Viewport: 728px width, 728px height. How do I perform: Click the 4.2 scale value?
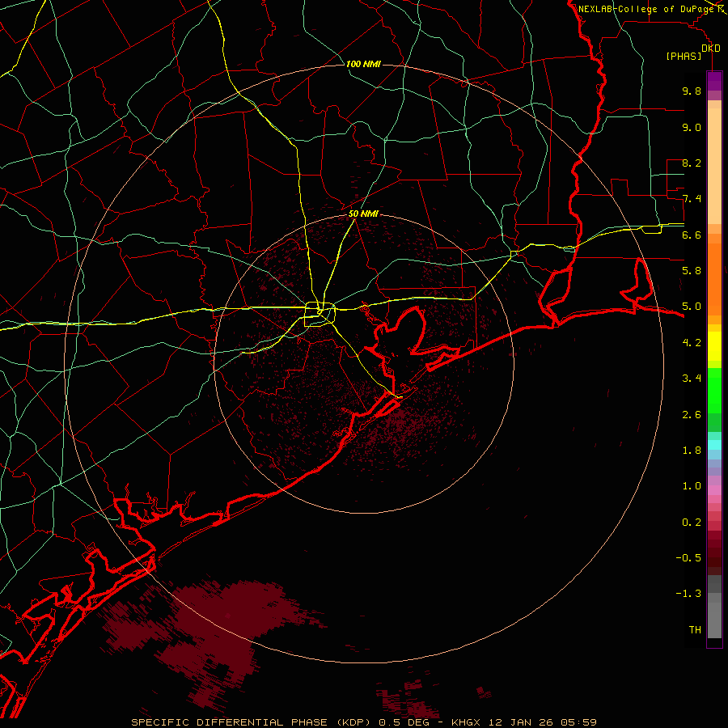pyautogui.click(x=692, y=343)
